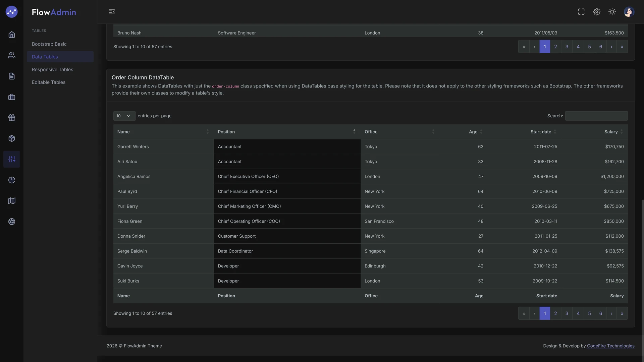Click next page arrow in upper pagination
The height and width of the screenshot is (362, 644).
click(611, 47)
